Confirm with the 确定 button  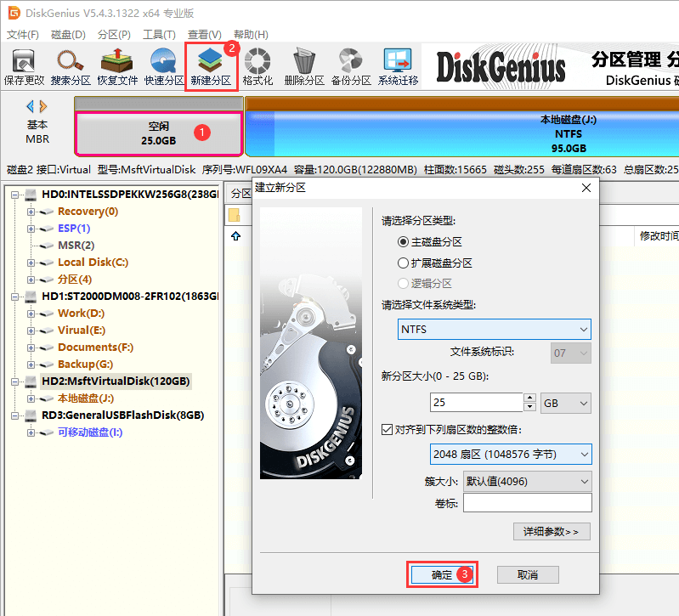tap(442, 575)
